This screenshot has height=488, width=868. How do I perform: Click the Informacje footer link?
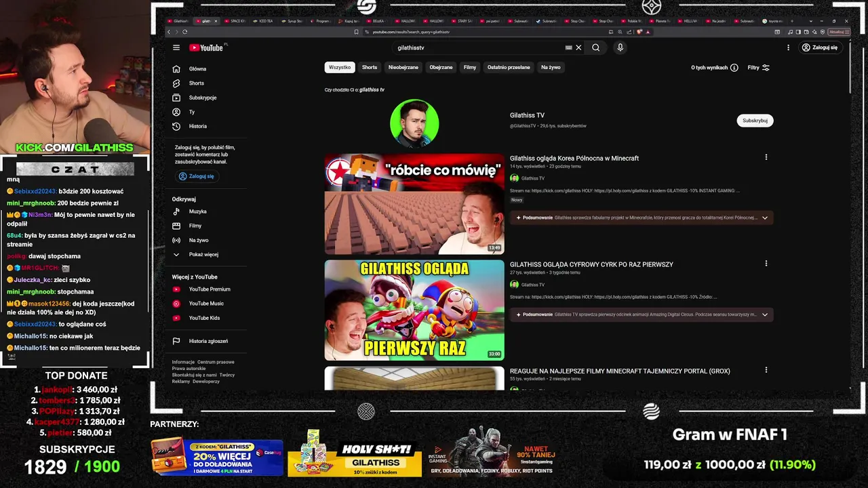pos(183,362)
